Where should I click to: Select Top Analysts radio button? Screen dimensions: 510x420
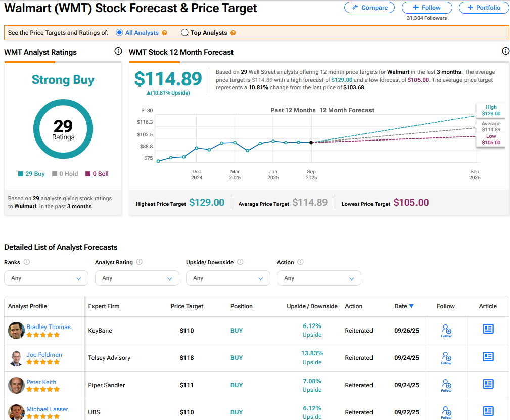click(184, 32)
